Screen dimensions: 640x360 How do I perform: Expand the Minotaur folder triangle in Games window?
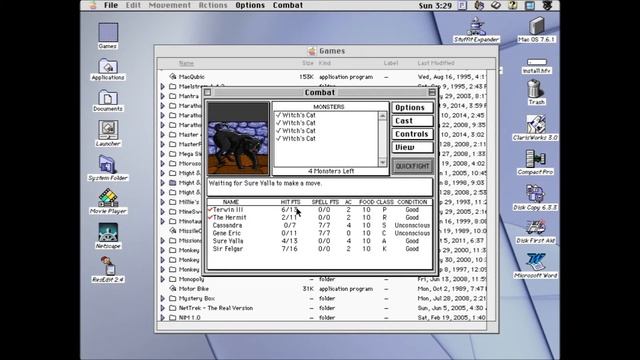pyautogui.click(x=162, y=221)
